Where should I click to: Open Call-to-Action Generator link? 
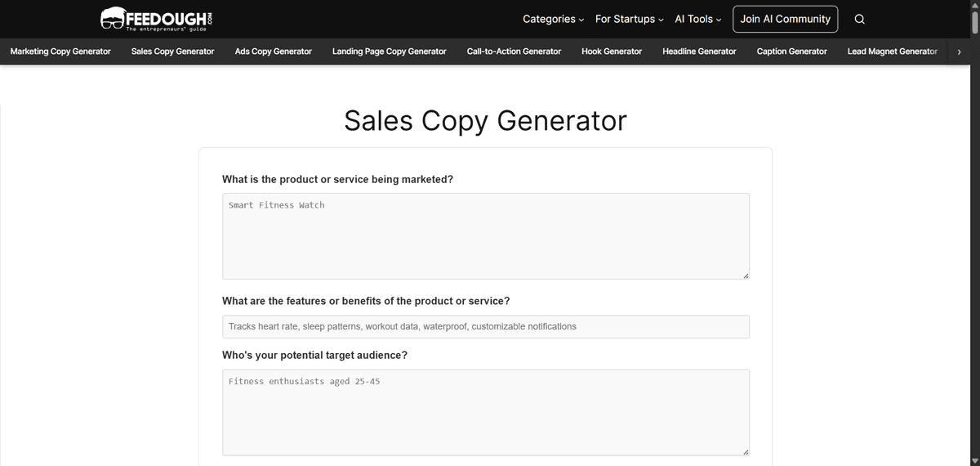(514, 52)
